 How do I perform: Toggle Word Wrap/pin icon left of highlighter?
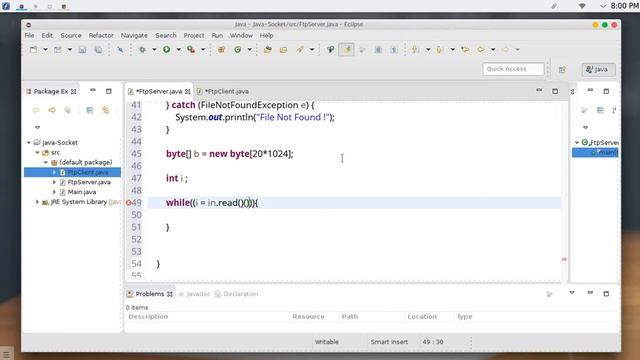[330, 49]
